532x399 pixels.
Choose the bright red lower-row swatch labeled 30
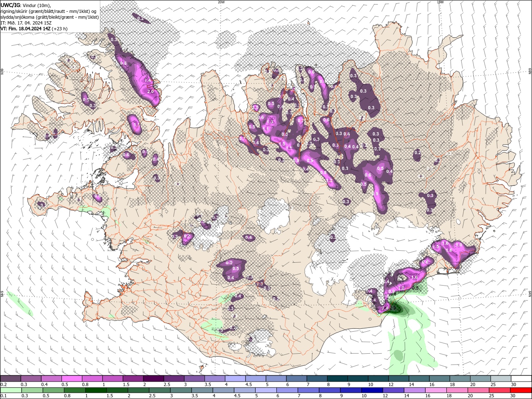click(x=521, y=390)
